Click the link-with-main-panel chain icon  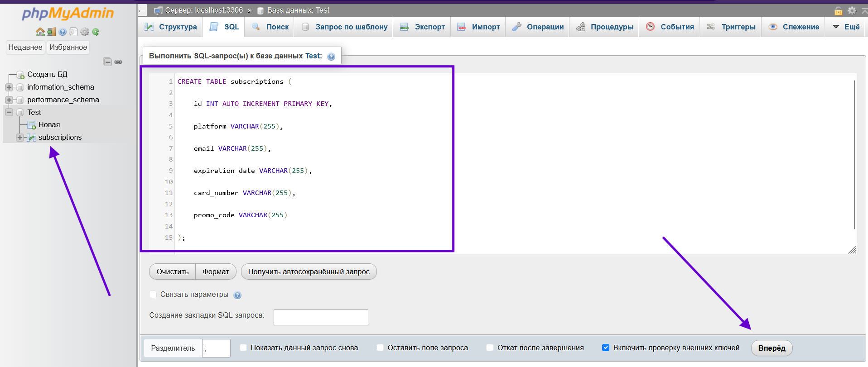pos(118,62)
